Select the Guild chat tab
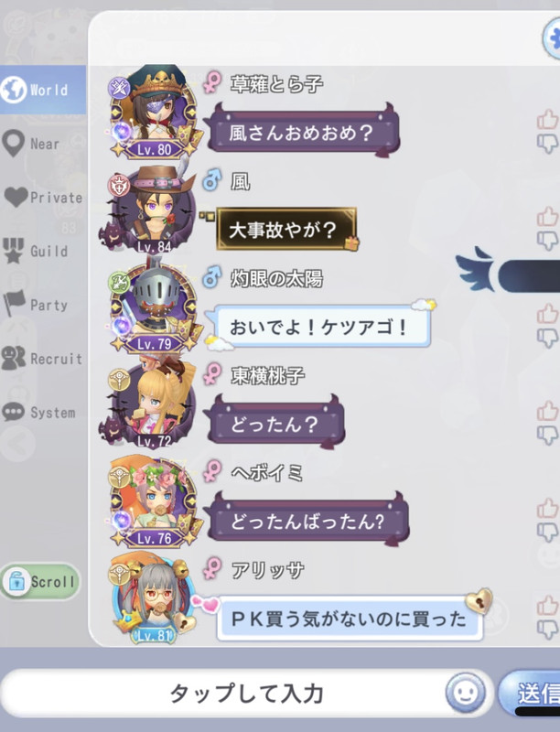Viewport: 560px width, 732px height. [x=43, y=251]
